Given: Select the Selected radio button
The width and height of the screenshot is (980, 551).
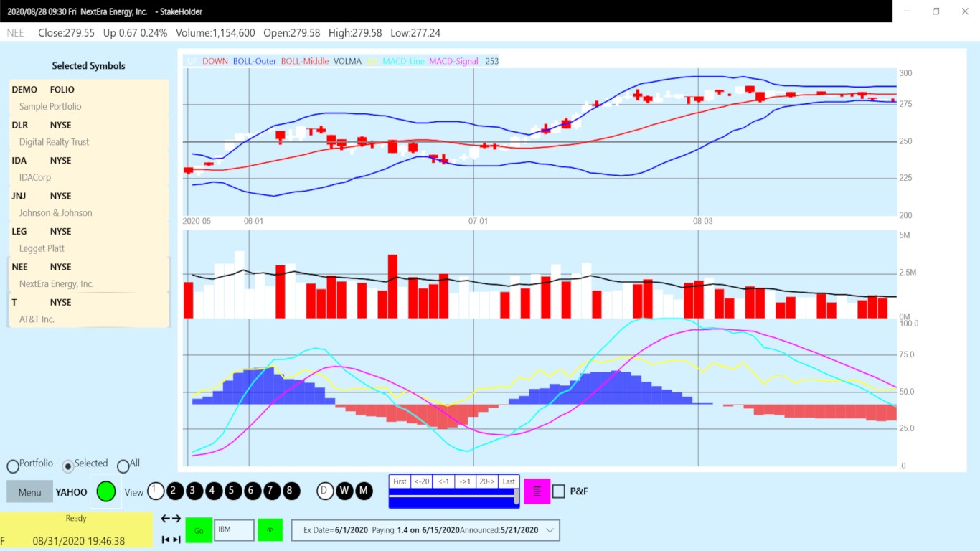Looking at the screenshot, I should pyautogui.click(x=68, y=466).
